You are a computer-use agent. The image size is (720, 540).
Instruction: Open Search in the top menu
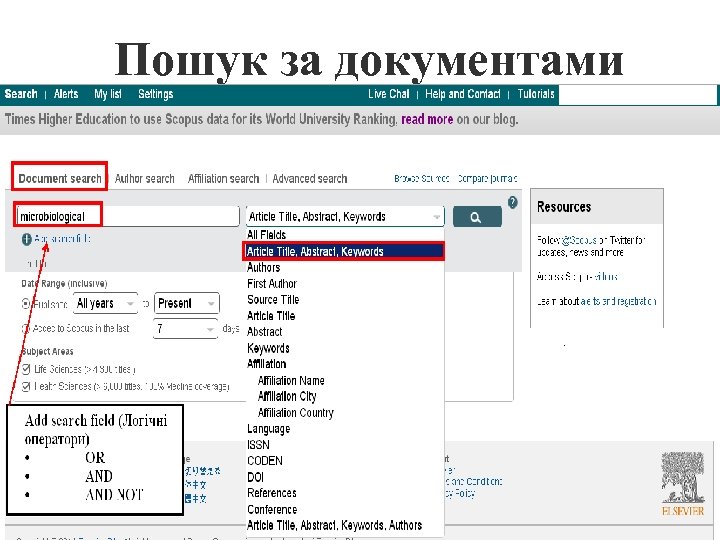tap(21, 94)
